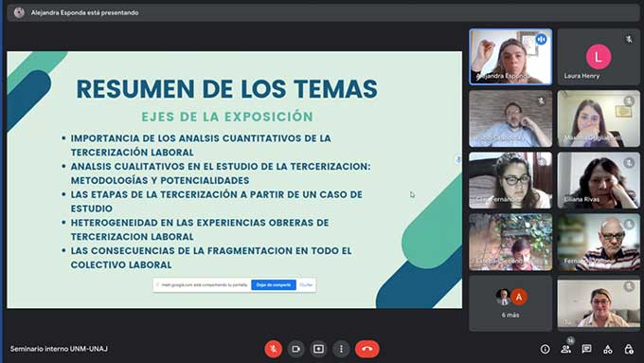Open host controls lock icon
644x363 pixels.
[629, 349]
